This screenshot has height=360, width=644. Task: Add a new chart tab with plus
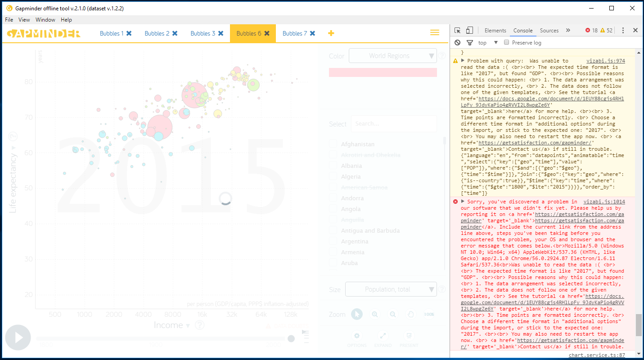(331, 33)
